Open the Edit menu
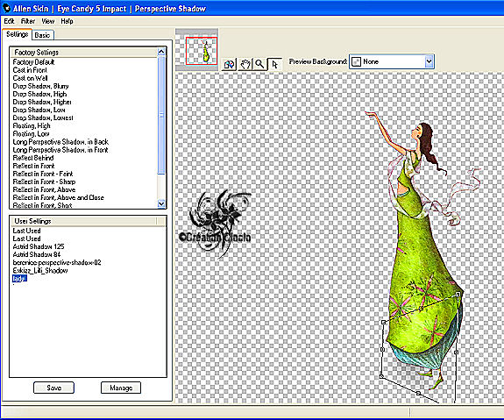The image size is (504, 420). point(9,21)
